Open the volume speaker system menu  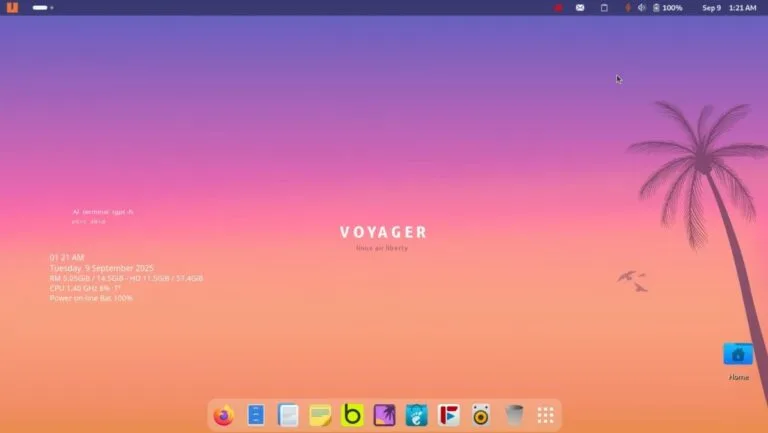[x=641, y=8]
